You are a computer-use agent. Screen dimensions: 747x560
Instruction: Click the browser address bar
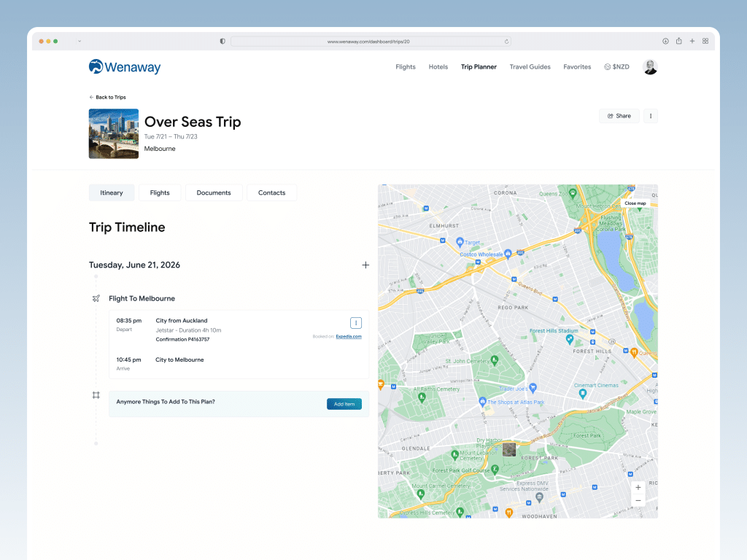371,42
